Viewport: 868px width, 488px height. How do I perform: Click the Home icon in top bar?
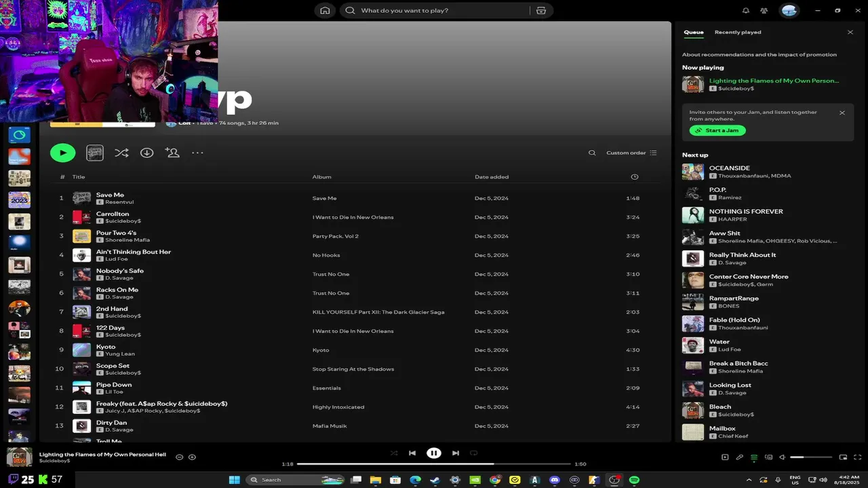click(325, 10)
